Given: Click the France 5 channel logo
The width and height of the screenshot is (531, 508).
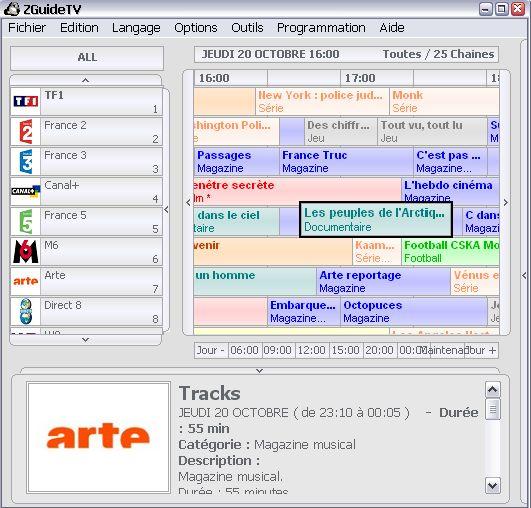Looking at the screenshot, I should (26, 221).
